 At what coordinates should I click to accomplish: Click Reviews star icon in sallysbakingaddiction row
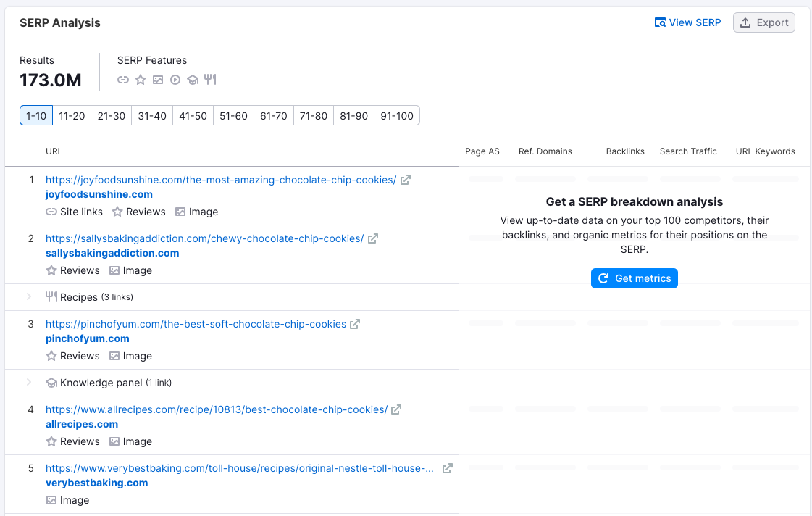point(51,270)
